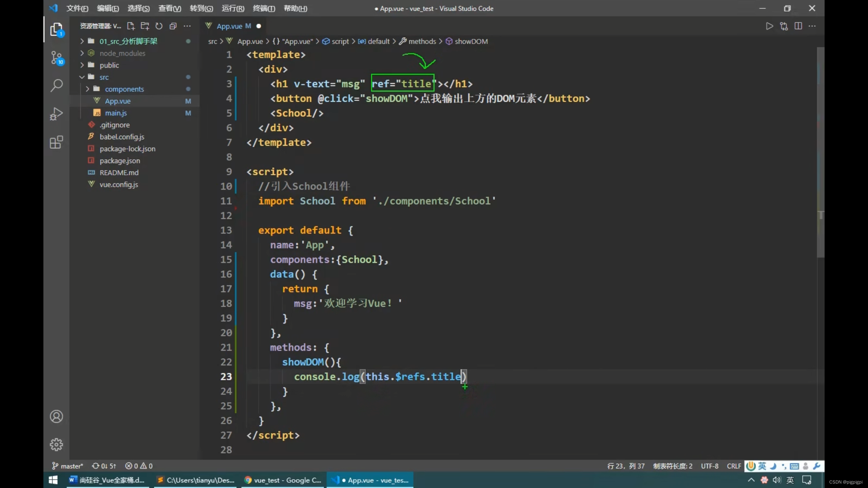Open main.js in the explorer
868x488 pixels.
[134, 113]
